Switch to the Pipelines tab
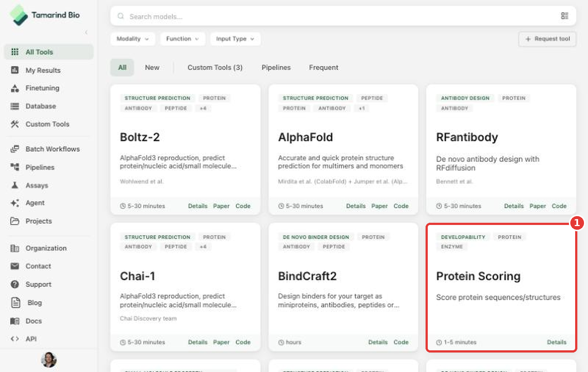588x372 pixels. tap(276, 68)
